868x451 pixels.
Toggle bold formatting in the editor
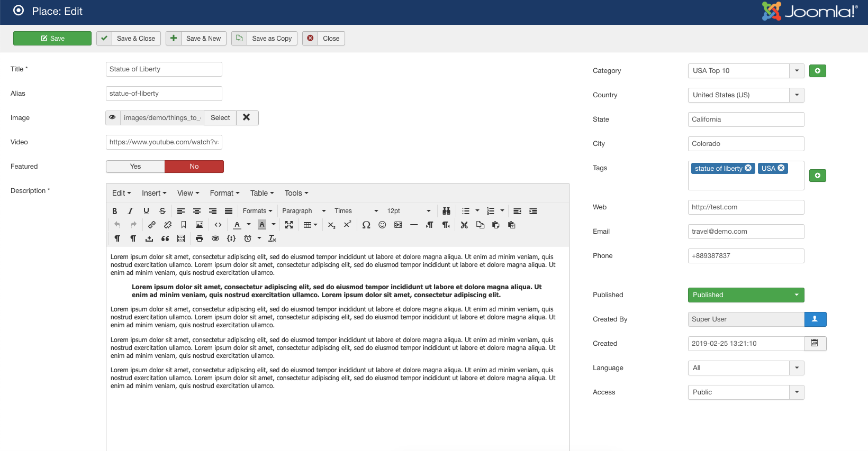[x=114, y=211]
